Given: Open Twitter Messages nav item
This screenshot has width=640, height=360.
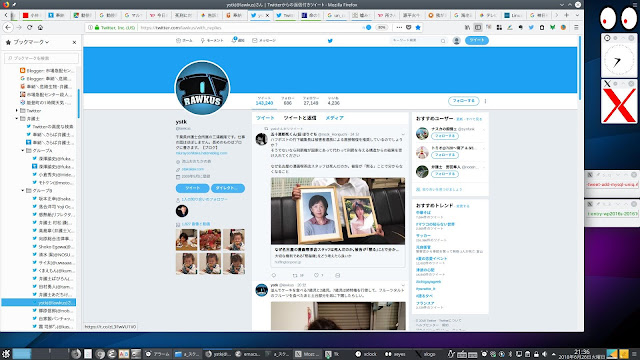Looking at the screenshot, I should pos(264,40).
